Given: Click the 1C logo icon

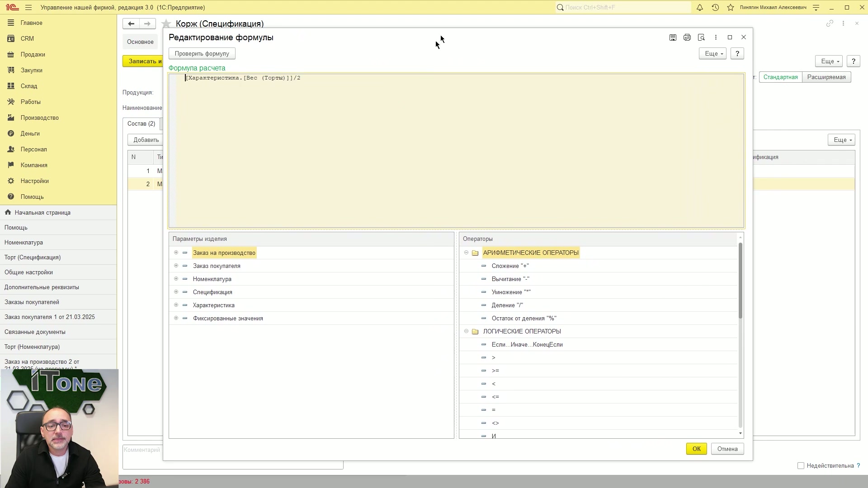Looking at the screenshot, I should coord(12,7).
